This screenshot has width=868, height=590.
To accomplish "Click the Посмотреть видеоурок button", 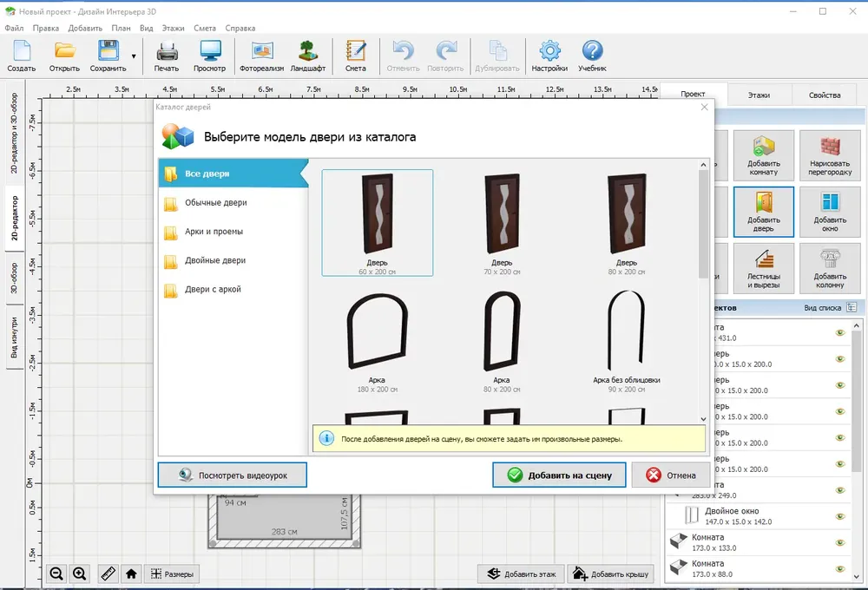I will 233,475.
